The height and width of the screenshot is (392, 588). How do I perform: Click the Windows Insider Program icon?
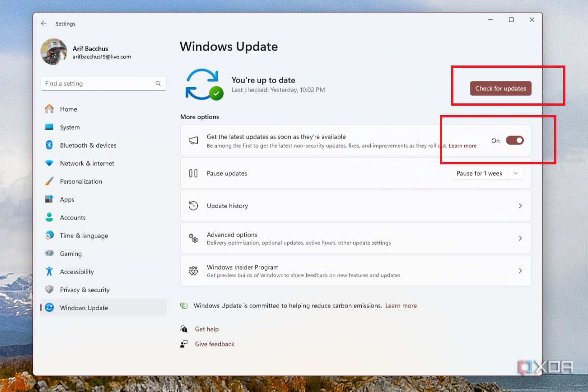194,271
